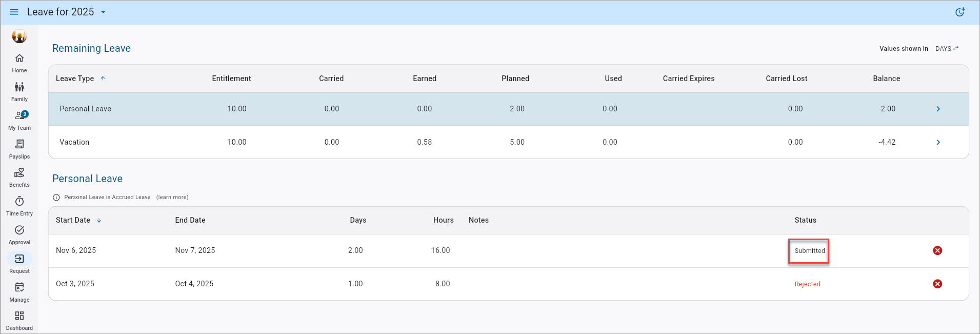The height and width of the screenshot is (334, 980).
Task: Sort by Start Date column
Action: (73, 220)
